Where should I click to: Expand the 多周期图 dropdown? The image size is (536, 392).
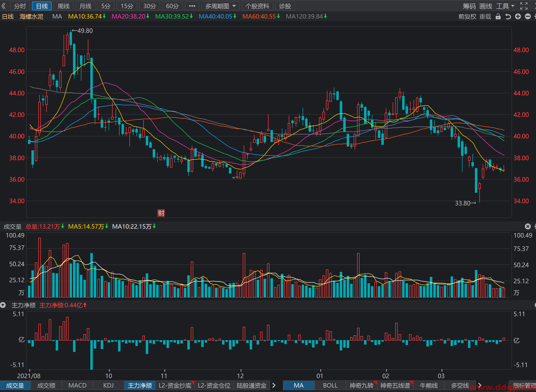tap(220, 6)
